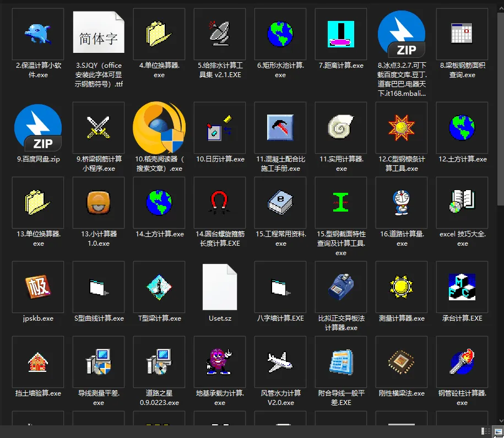Image resolution: width=504 pixels, height=438 pixels.
Task: Select diamond icon of T型梁计算.exe
Action: (x=159, y=287)
